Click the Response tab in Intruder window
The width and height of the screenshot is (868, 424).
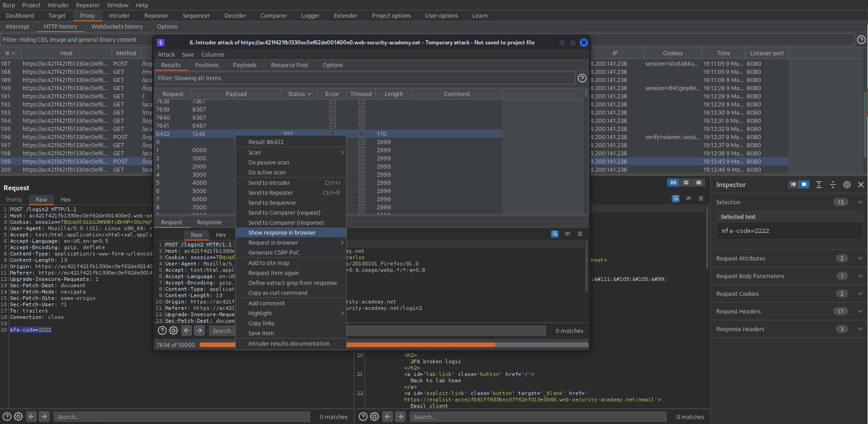point(209,222)
